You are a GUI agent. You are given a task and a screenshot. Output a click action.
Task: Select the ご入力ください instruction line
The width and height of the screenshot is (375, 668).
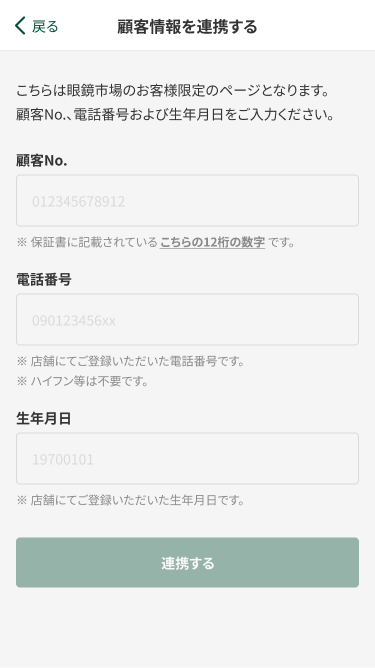coord(175,114)
